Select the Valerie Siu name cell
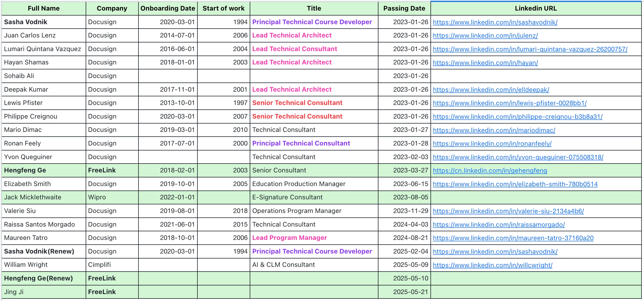This screenshot has height=301, width=644. click(x=44, y=211)
